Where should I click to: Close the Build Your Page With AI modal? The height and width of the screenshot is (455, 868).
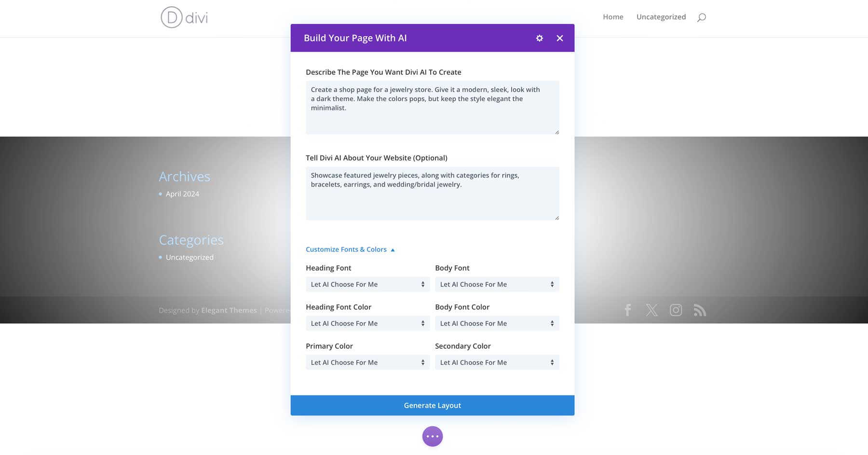click(x=560, y=38)
